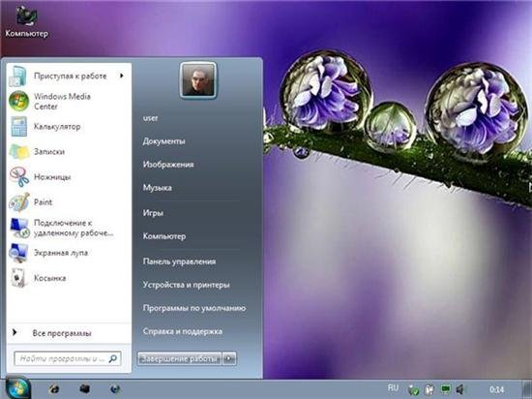The width and height of the screenshot is (532, 399).
Task: Open Панель управления
Action: [179, 261]
